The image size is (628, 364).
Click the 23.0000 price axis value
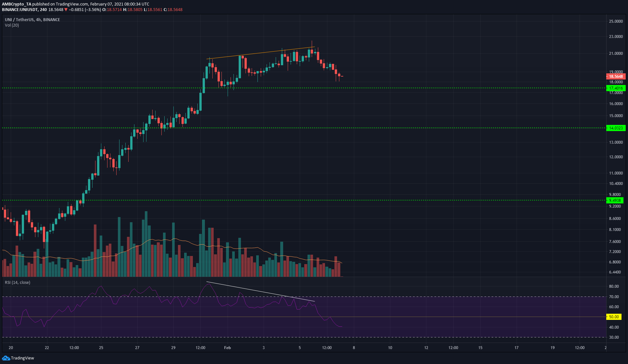(x=616, y=37)
